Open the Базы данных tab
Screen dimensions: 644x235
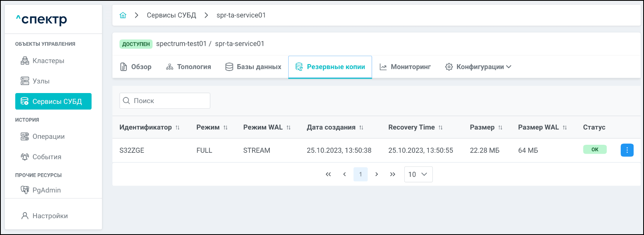tap(253, 67)
